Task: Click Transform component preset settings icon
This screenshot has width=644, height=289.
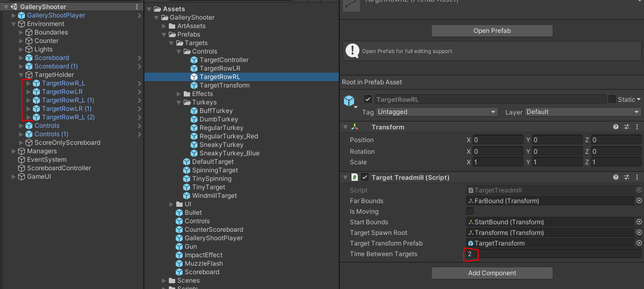Action: (626, 127)
